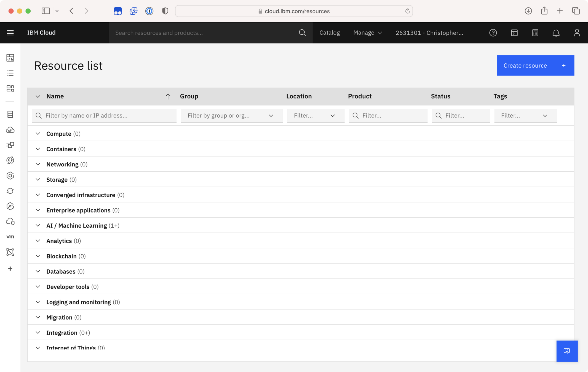Open the cost estimator calculator icon

point(535,33)
